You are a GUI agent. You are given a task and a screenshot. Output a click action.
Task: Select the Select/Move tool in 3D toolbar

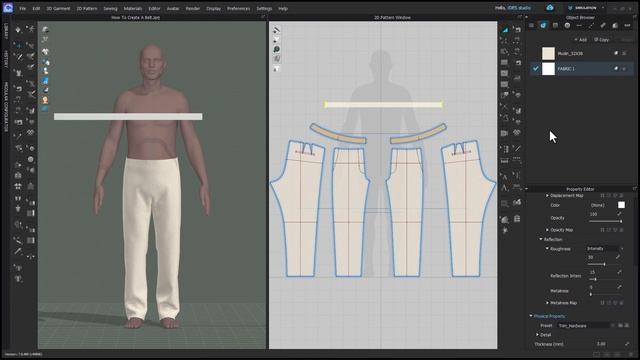point(18,46)
